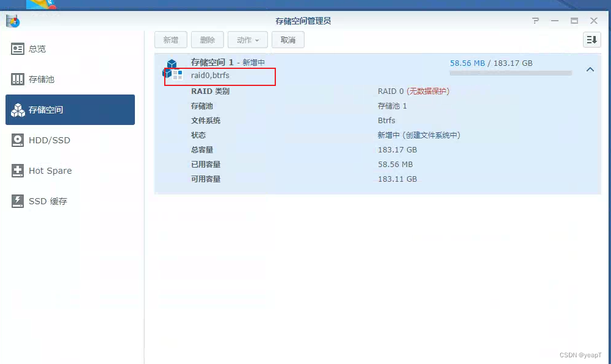This screenshot has width=611, height=364.
Task: Click the 存储空间管理员 window title
Action: (303, 21)
